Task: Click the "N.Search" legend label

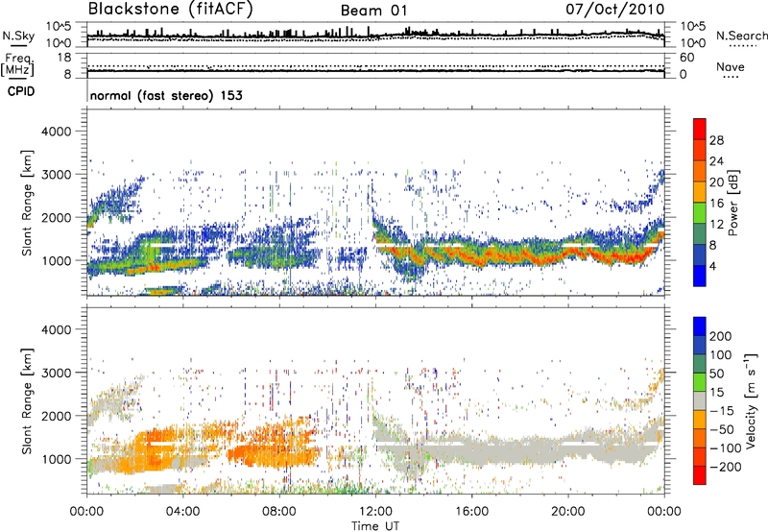Action: [x=742, y=36]
